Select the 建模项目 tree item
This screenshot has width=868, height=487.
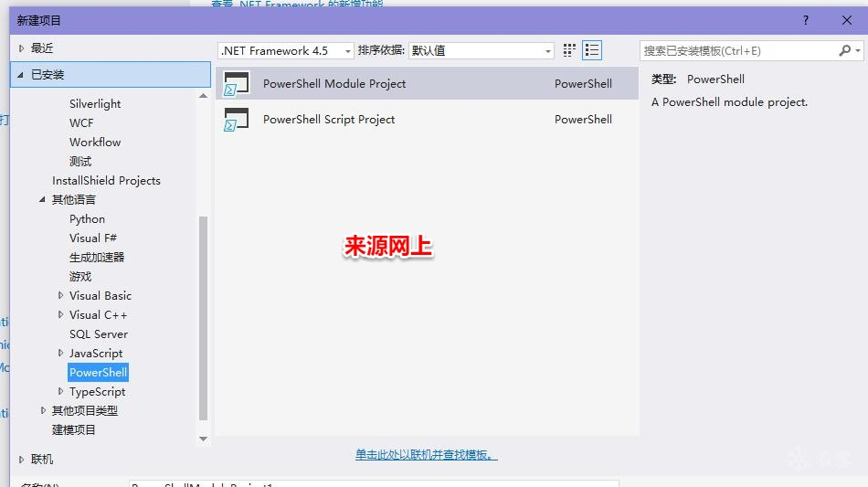74,429
